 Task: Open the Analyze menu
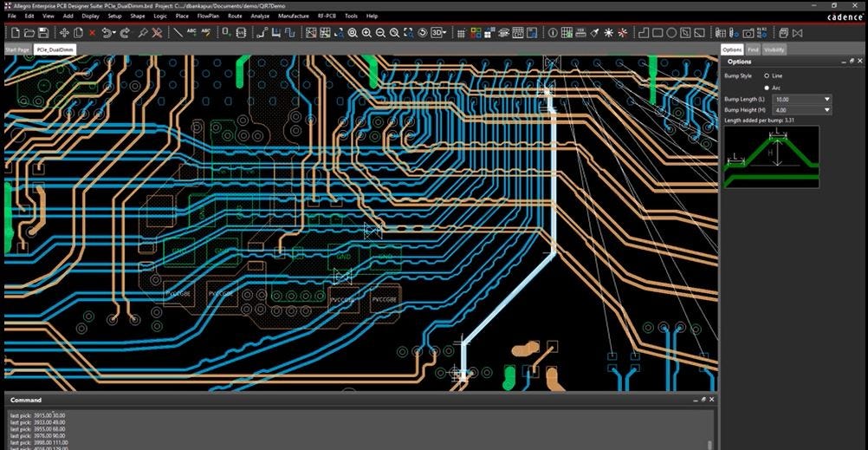tap(260, 16)
